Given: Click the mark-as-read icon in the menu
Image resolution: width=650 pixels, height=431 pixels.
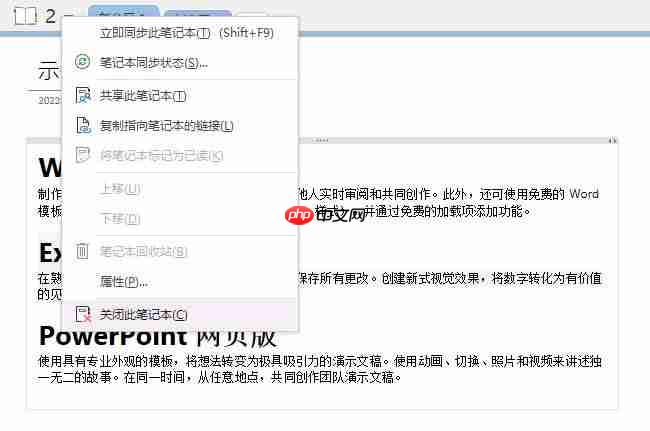Looking at the screenshot, I should point(82,155).
